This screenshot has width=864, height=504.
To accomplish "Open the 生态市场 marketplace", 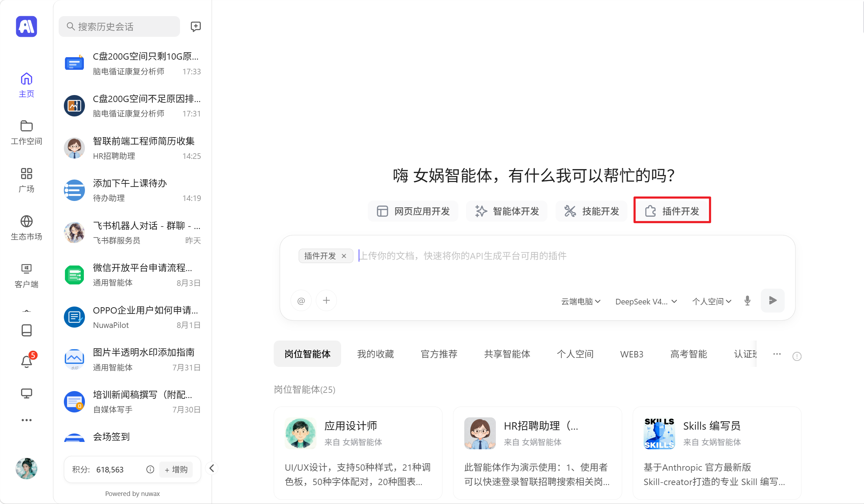I will coord(26,228).
